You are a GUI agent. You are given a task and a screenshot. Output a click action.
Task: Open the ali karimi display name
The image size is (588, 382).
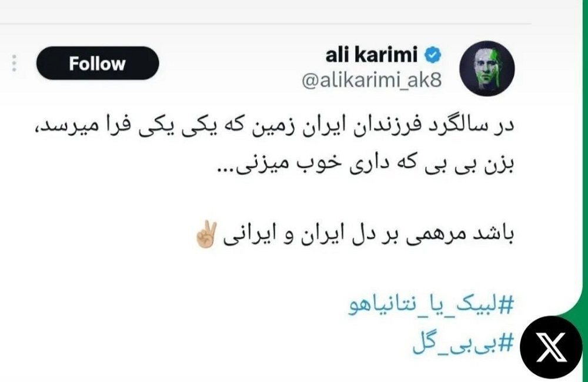click(371, 55)
